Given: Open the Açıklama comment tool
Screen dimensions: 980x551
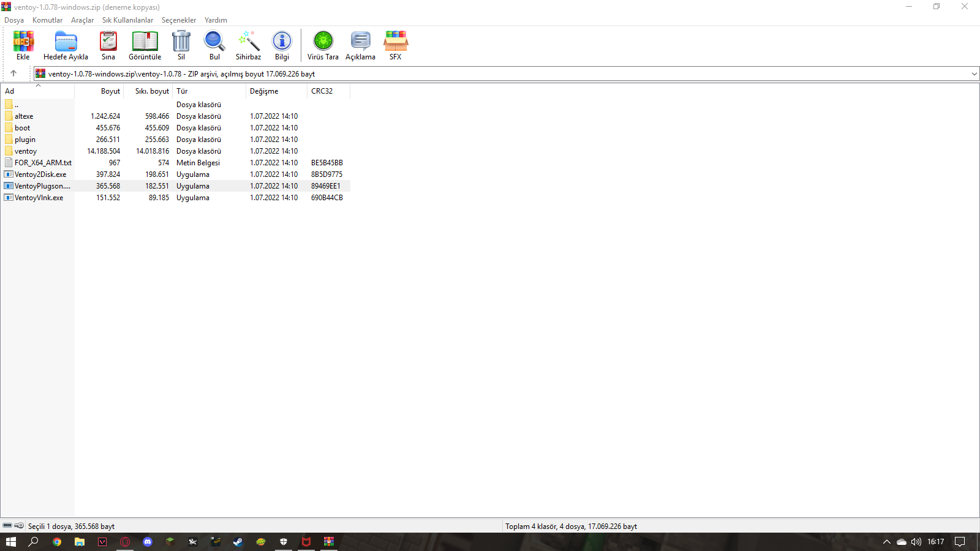Looking at the screenshot, I should [361, 41].
